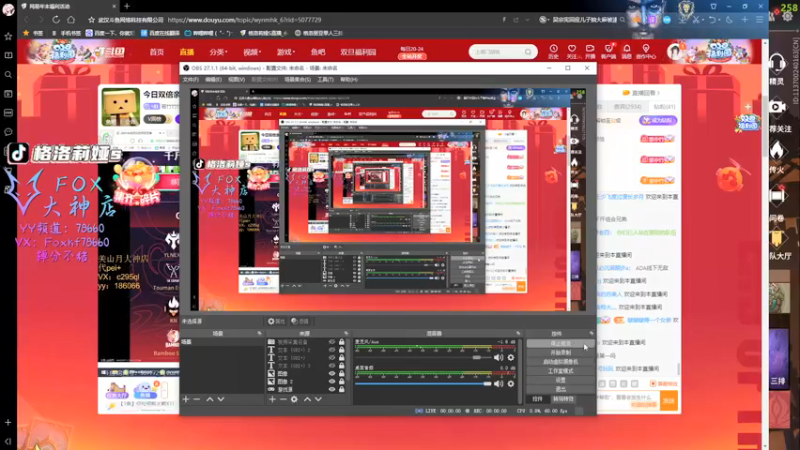Open the OBS 文件(F) menu
The image size is (800, 450).
[190, 80]
